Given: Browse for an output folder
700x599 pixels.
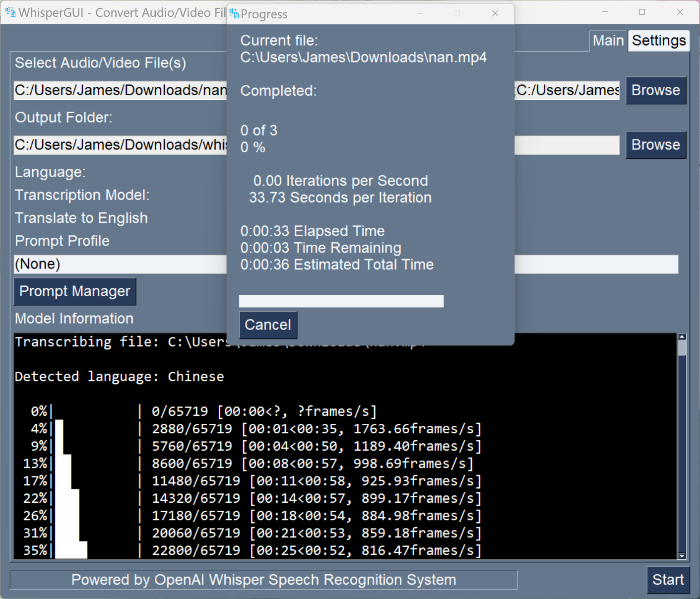Looking at the screenshot, I should click(x=656, y=145).
